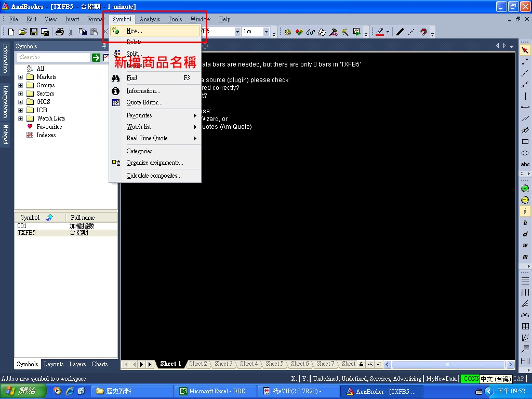Screen dimensions: 532x399
Task: Expand the GICS folder
Action: pos(20,102)
